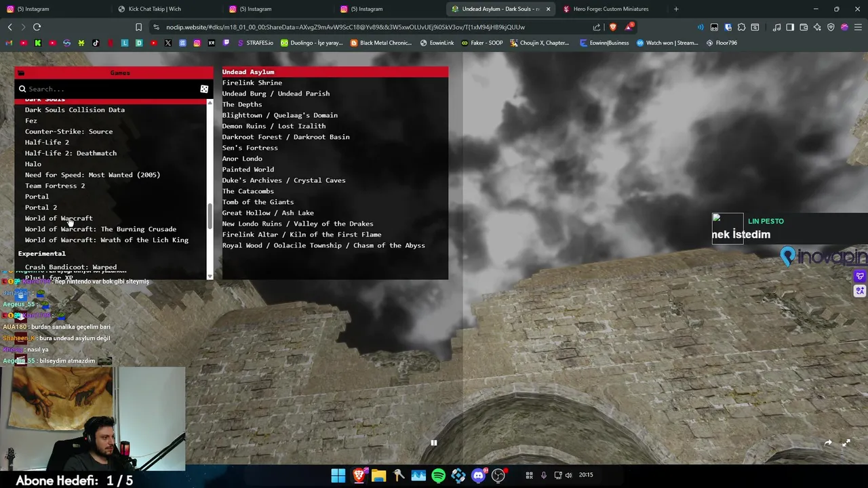Open the browser hamburger menu
Viewport: 868px width, 488px height.
click(858, 27)
